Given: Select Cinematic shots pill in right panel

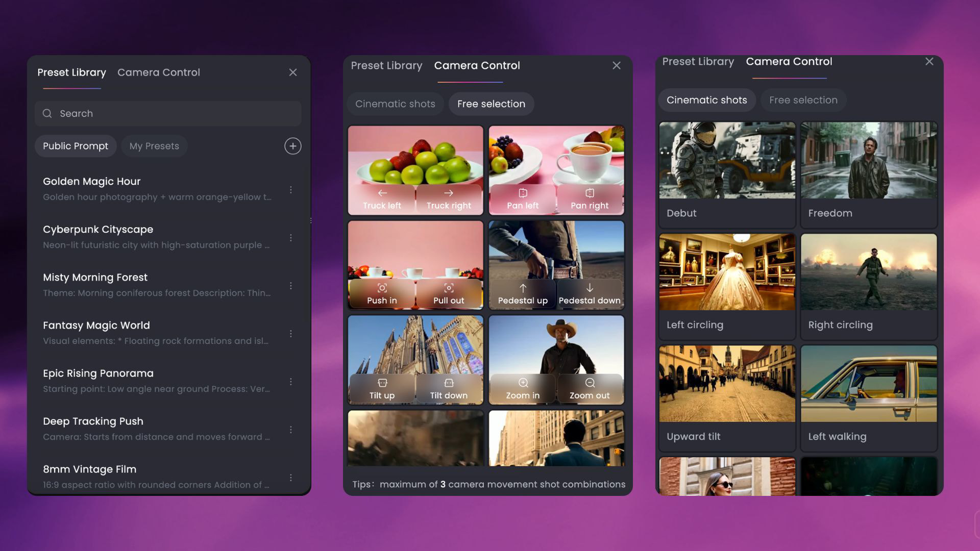Looking at the screenshot, I should 706,100.
